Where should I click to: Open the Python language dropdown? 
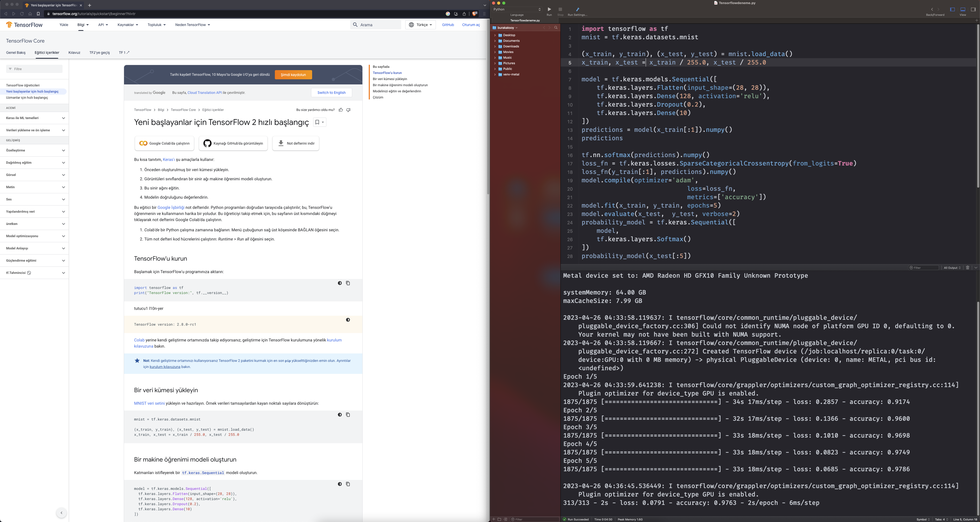pos(517,9)
